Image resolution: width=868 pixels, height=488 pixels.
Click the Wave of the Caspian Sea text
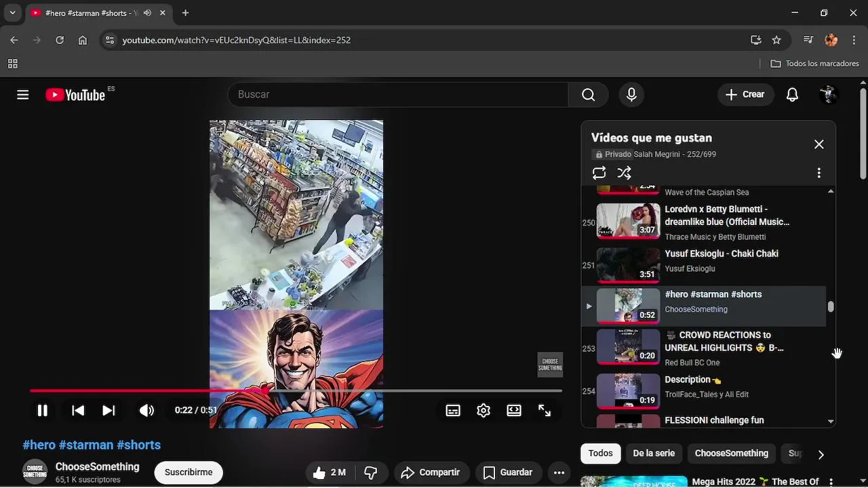point(707,192)
